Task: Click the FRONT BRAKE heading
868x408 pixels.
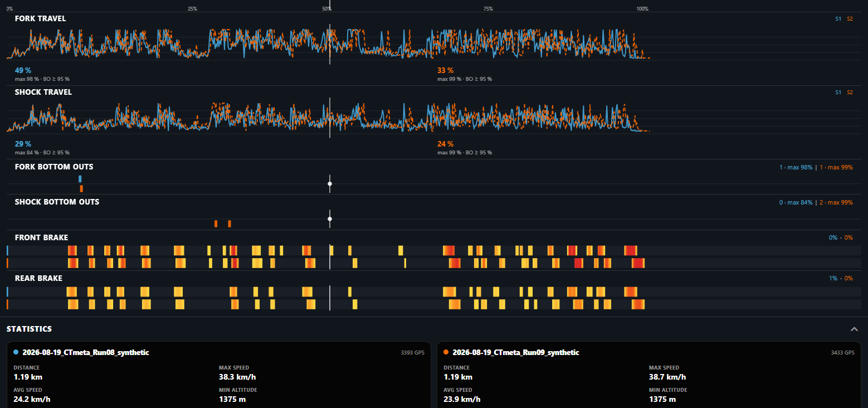Action: click(41, 237)
